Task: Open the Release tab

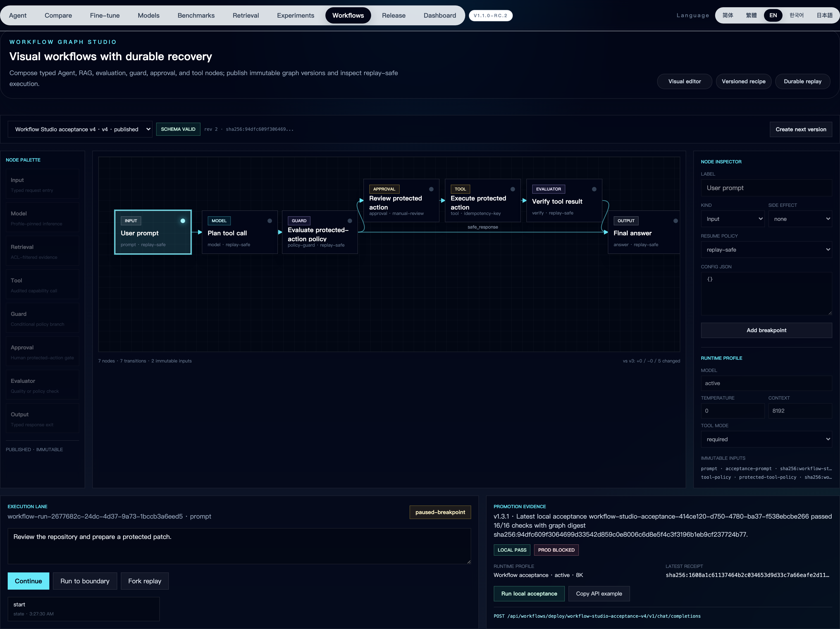Action: pos(394,16)
